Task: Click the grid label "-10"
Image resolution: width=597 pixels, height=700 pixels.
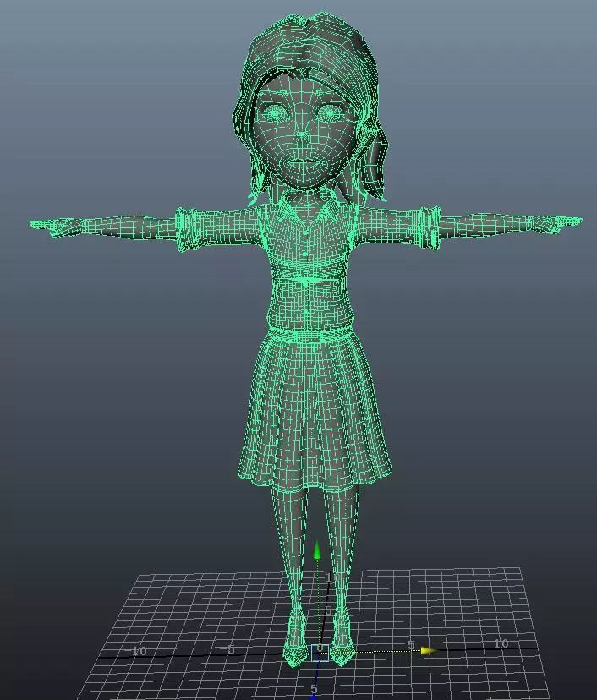Action: [135, 651]
